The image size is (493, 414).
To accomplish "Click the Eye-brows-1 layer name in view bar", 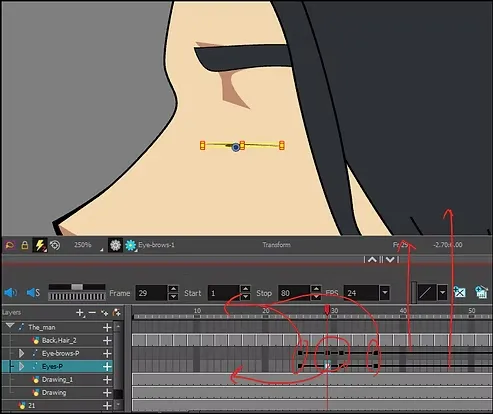I will [156, 245].
